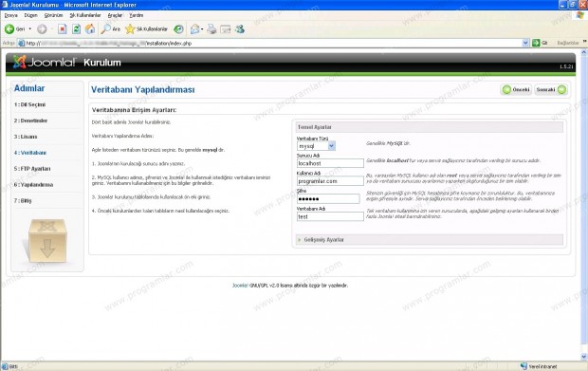Click the scrollbar down arrow

click(584, 357)
